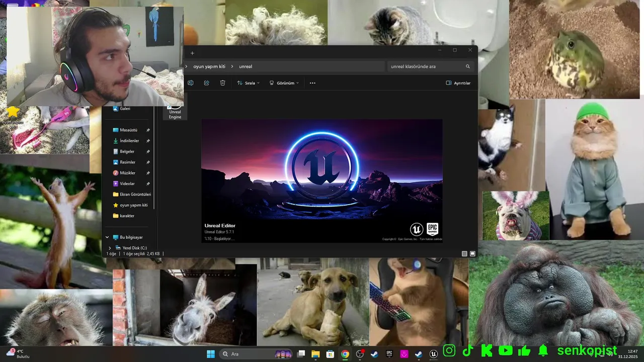Click chevron between oyun yapım kiti and unreal
This screenshot has width=644, height=362.
tap(232, 66)
